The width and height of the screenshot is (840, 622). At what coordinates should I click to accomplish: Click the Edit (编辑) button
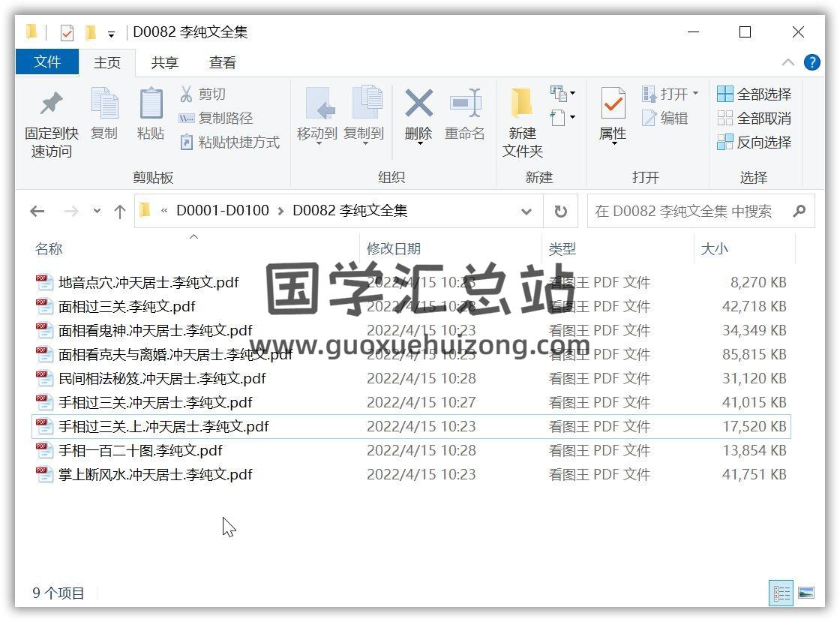[x=664, y=118]
